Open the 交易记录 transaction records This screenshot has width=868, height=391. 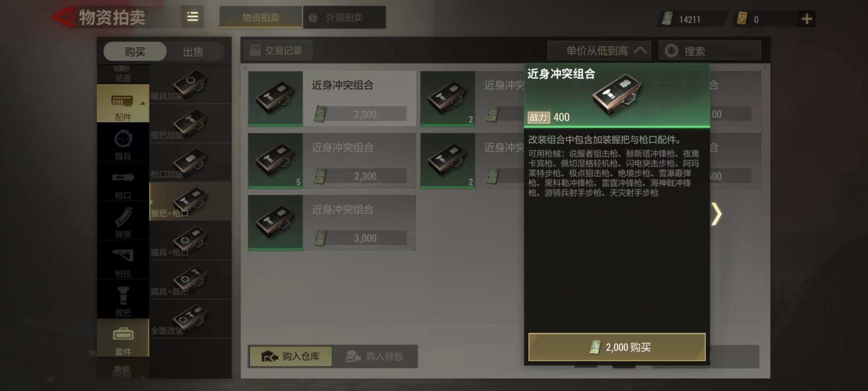coord(278,51)
